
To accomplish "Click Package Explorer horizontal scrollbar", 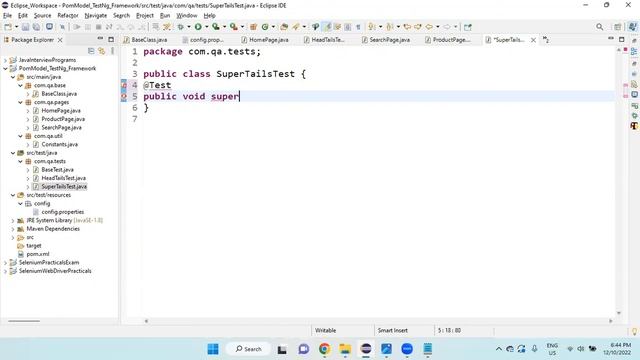I will click(x=24, y=321).
